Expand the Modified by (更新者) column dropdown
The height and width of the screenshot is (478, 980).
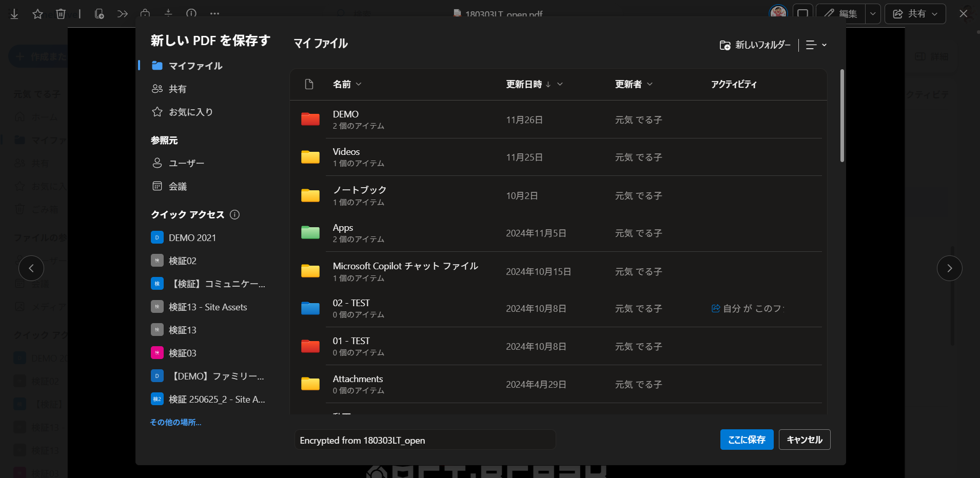[x=650, y=84]
